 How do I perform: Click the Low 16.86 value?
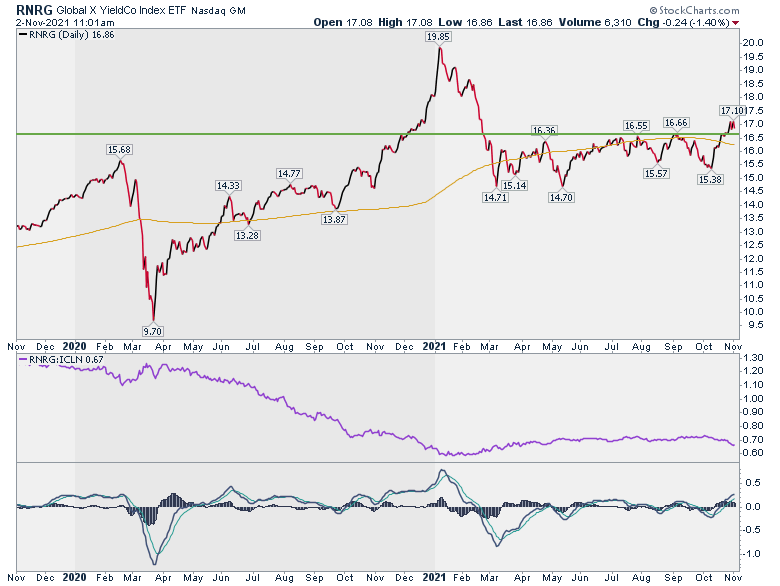click(x=465, y=22)
